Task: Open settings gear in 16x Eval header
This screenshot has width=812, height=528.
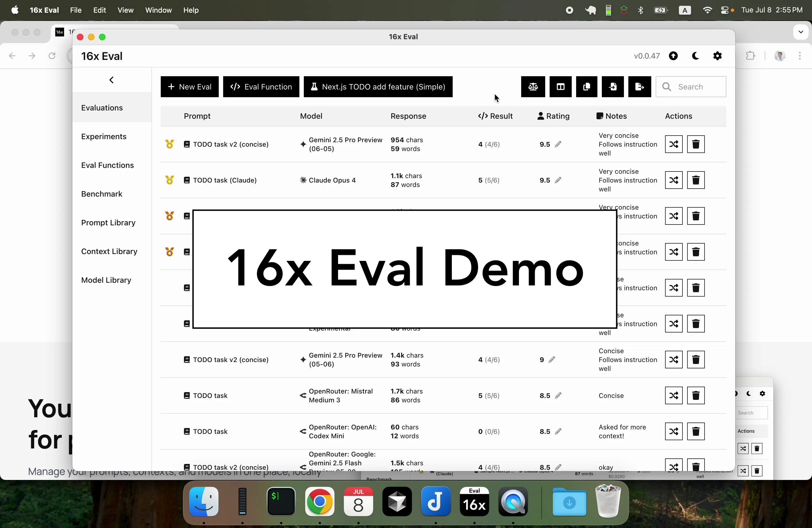Action: (718, 56)
